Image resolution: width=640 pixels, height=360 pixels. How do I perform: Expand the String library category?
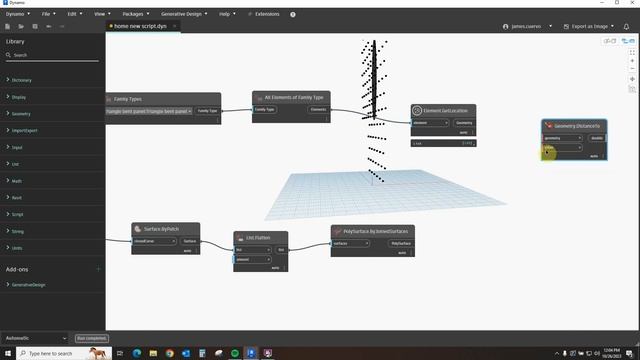(18, 231)
